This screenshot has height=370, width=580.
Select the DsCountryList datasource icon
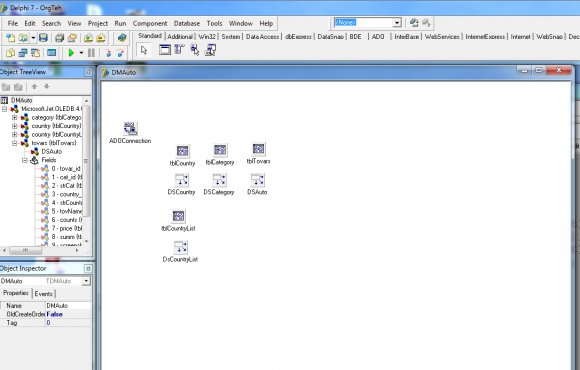click(x=181, y=247)
